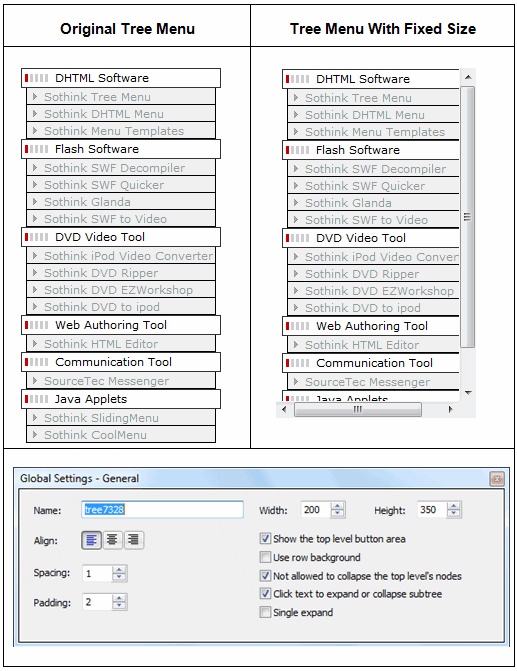Open Sothink Tree Menu in fixed size menu

373,98
